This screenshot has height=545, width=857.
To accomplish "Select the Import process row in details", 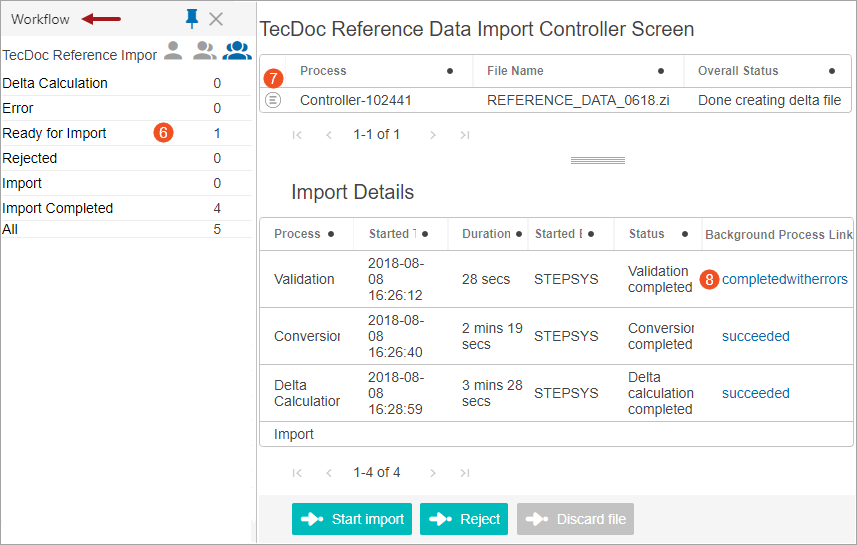I will coord(556,434).
